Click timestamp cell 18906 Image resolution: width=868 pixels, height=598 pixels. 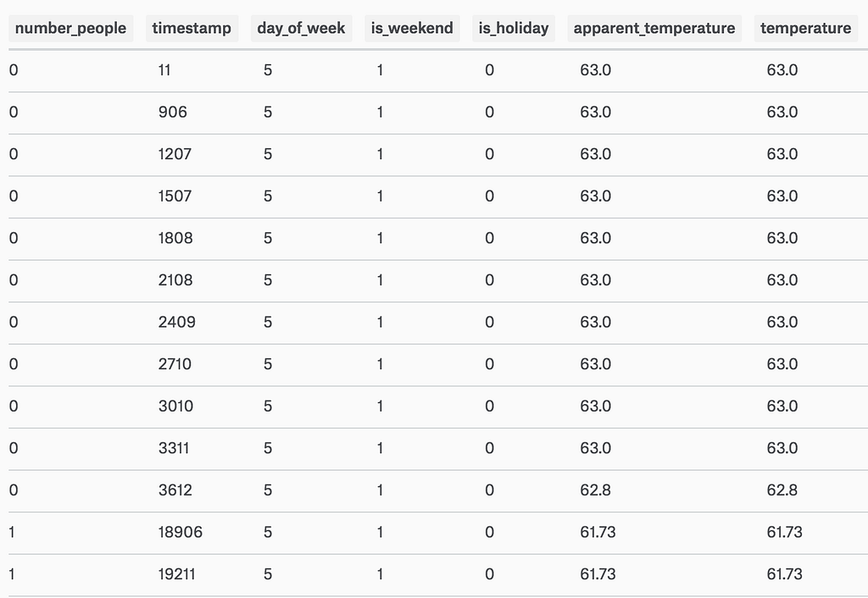pos(180,532)
